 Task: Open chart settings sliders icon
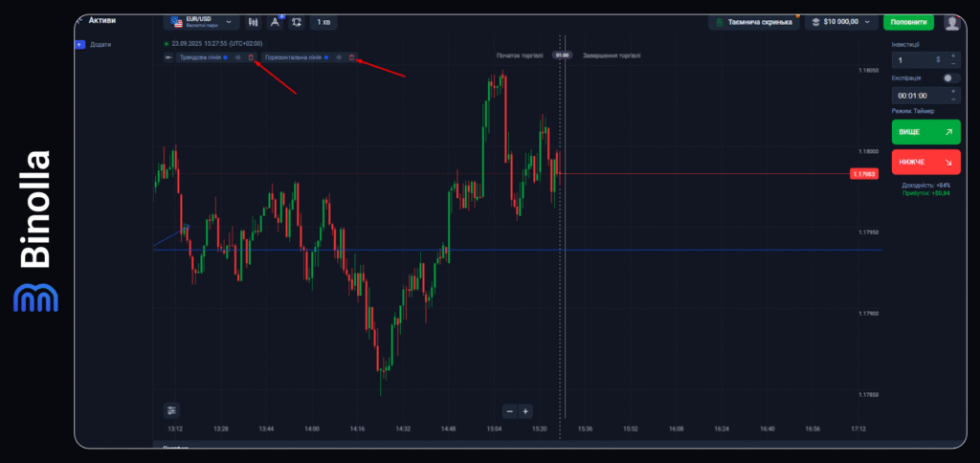(x=172, y=410)
